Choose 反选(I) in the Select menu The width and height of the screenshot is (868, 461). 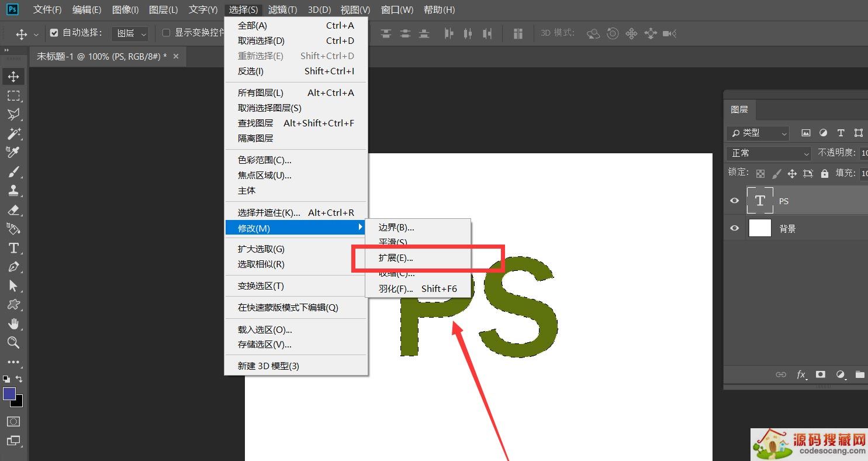point(296,71)
